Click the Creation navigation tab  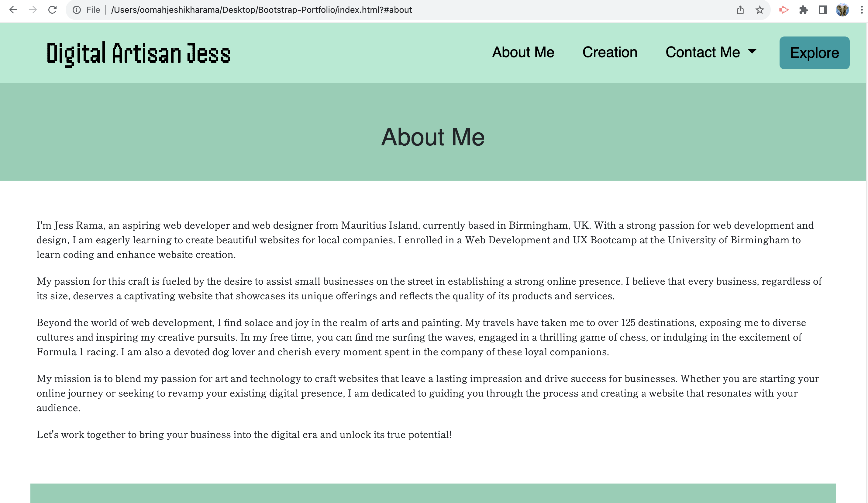pyautogui.click(x=610, y=53)
